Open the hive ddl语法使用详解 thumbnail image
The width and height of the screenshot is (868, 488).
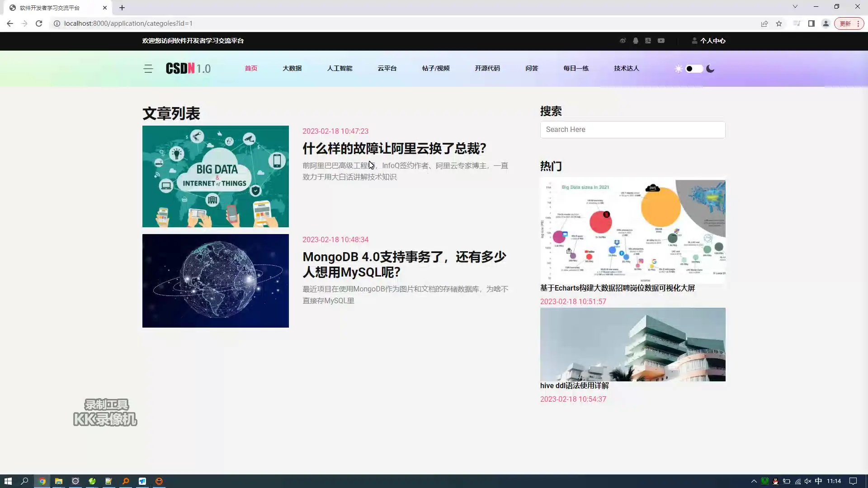(x=632, y=344)
